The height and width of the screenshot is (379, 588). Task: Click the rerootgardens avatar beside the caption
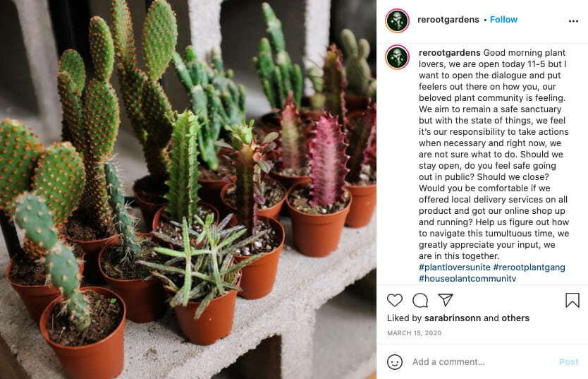tap(397, 57)
